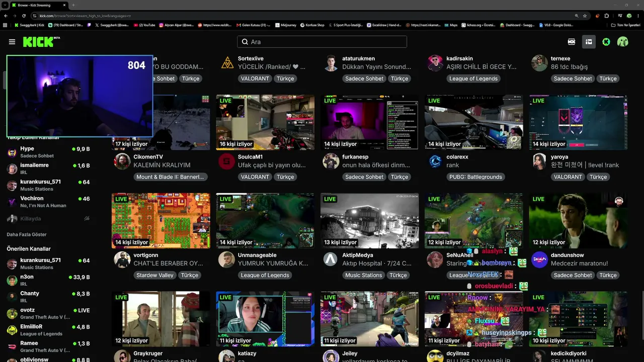
Task: Click League of Legends tag under kadirsakin
Action: point(473,78)
